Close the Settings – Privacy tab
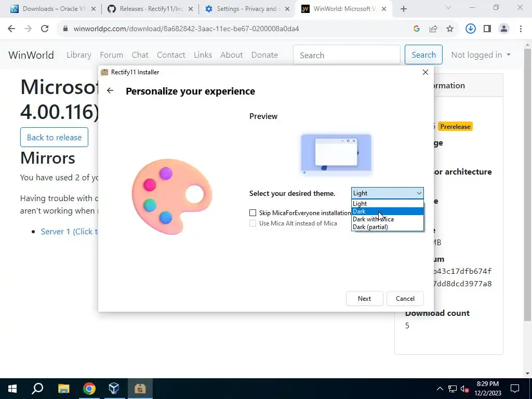 (x=287, y=9)
